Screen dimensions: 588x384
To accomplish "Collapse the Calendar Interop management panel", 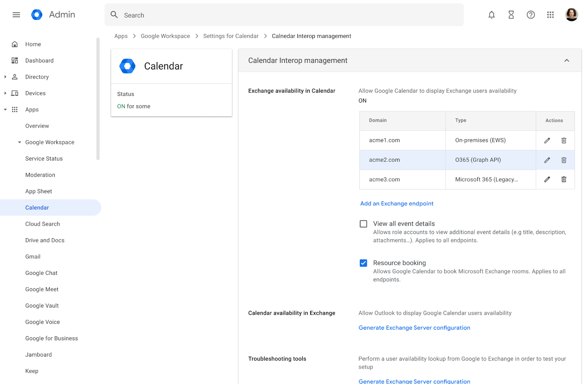I will pos(567,60).
